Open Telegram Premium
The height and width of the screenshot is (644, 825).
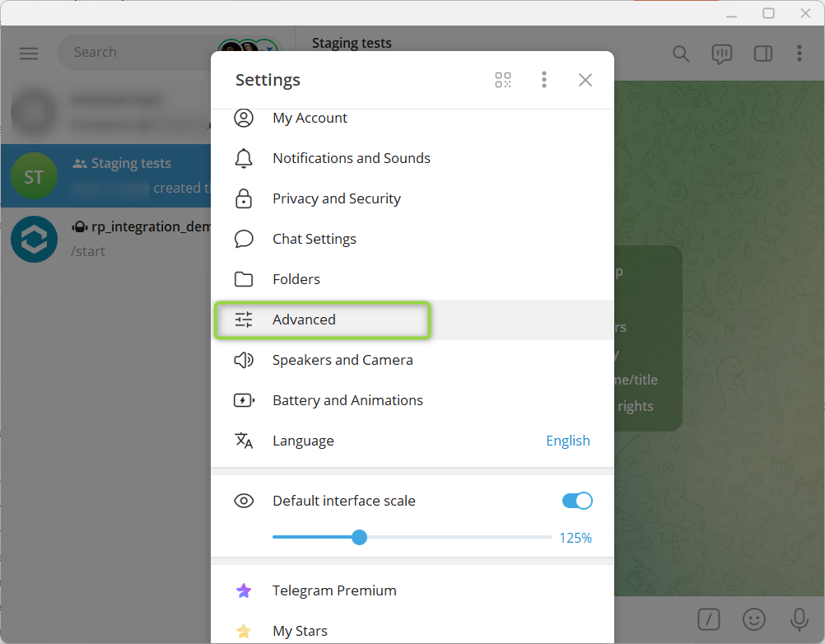tap(334, 590)
